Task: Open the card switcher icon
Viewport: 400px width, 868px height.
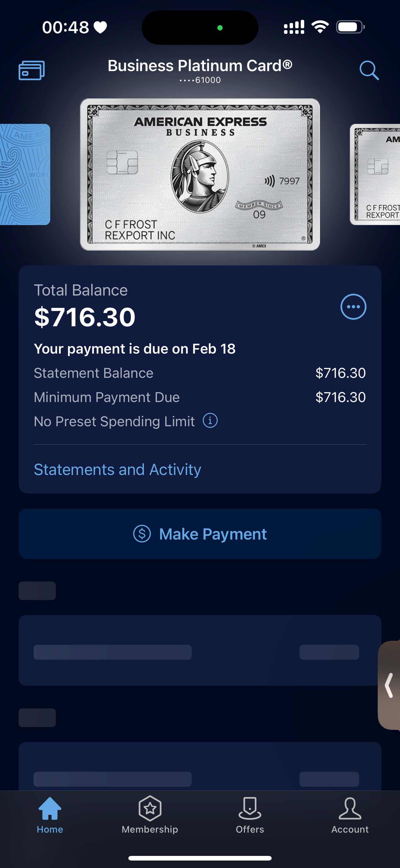Action: click(31, 70)
